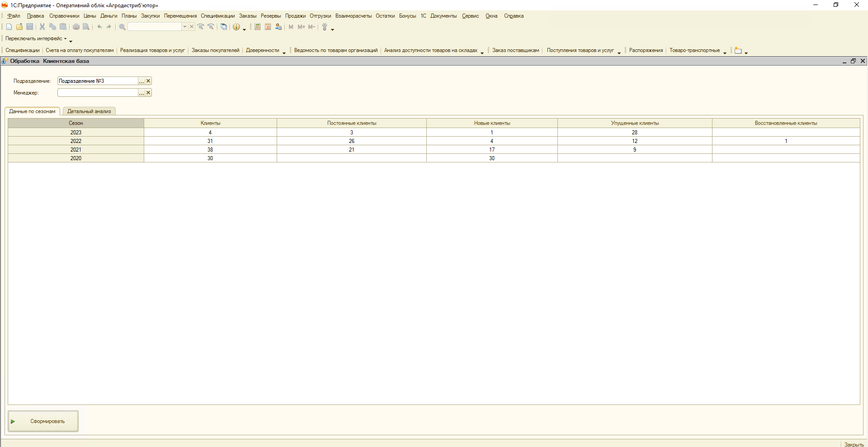Click the New document icon
868x447 pixels.
point(9,27)
